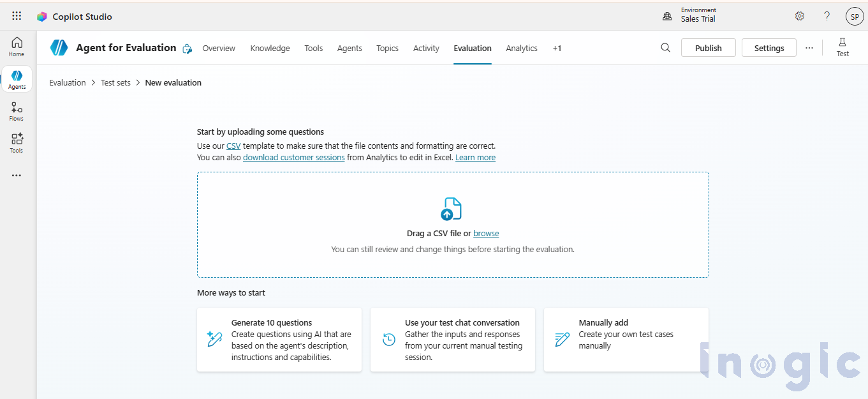Open search with the magnifier icon
Screen dimensions: 868x399
665,47
